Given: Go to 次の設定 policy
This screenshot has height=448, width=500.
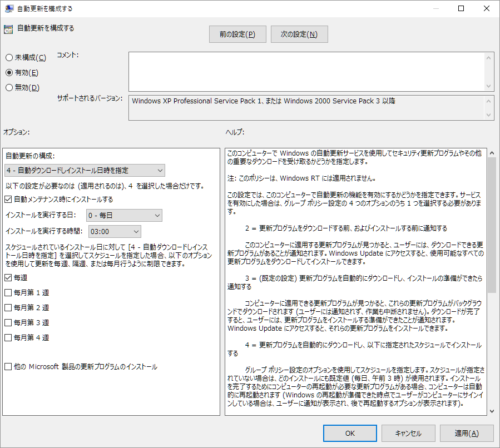Looking at the screenshot, I should 299,34.
